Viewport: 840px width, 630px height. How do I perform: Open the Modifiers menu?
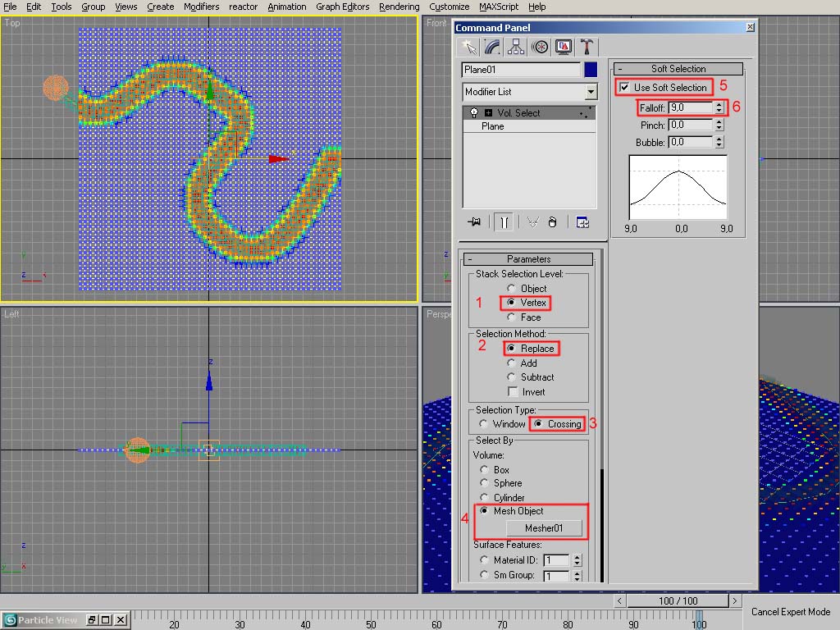click(x=201, y=7)
